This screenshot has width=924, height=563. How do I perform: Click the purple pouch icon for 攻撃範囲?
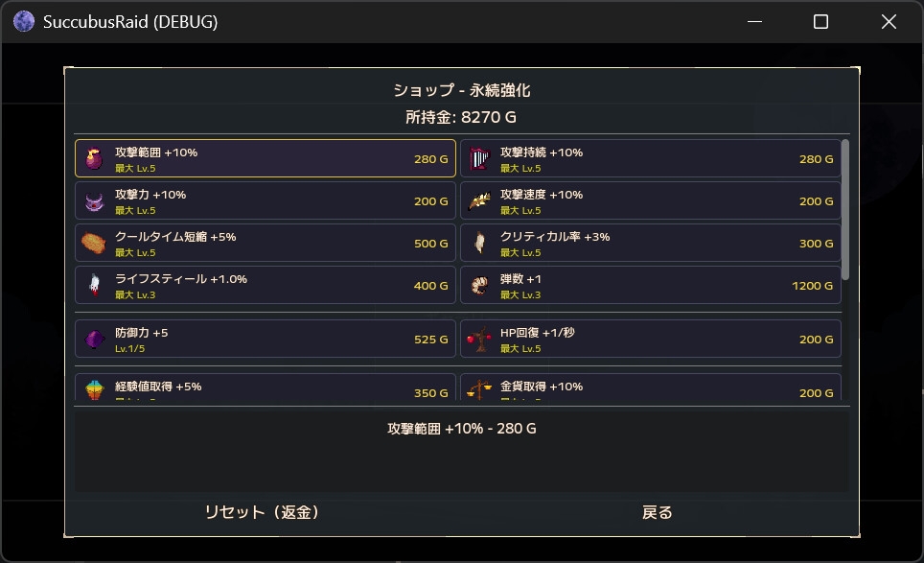[94, 158]
